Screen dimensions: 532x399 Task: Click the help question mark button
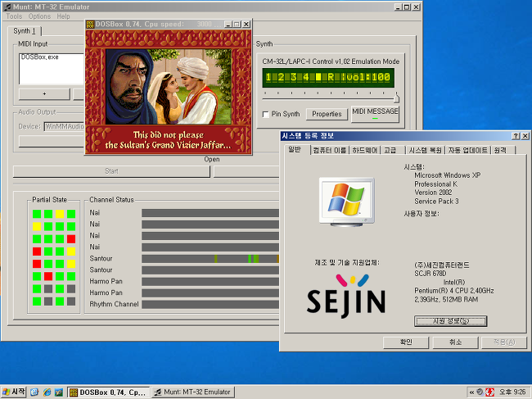pos(516,136)
